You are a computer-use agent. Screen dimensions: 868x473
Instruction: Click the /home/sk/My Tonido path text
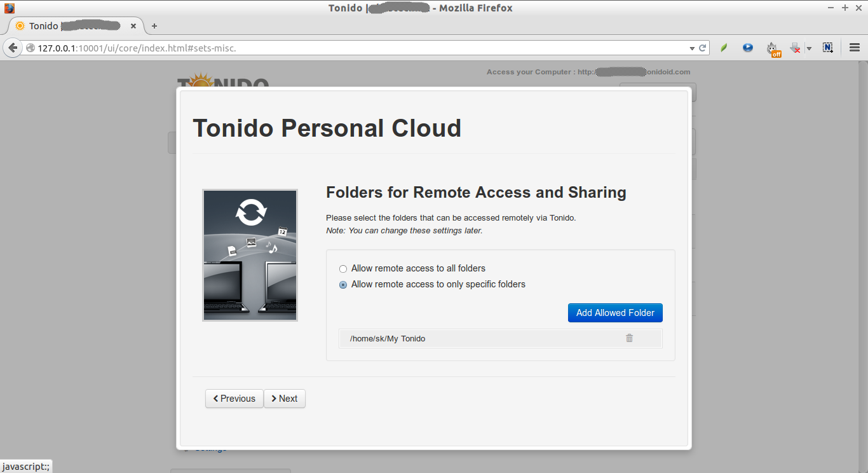(x=388, y=339)
